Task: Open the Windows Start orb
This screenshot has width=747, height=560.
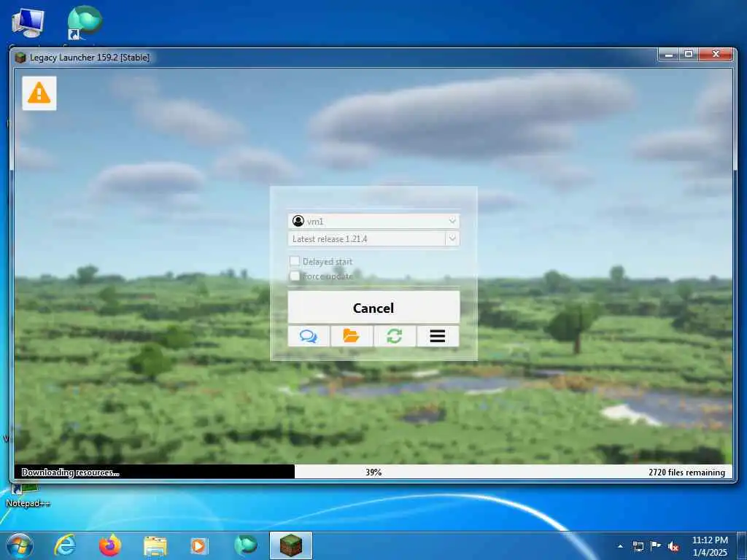Action: pos(20,545)
